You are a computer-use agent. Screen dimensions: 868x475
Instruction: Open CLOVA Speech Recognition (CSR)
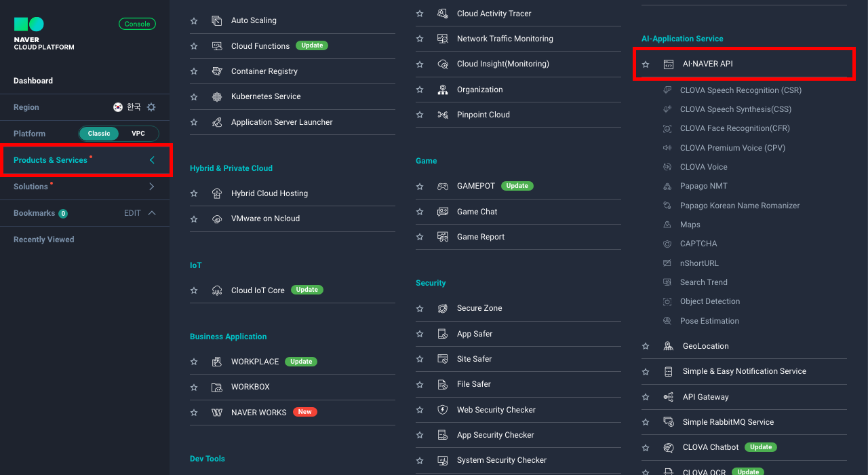tap(741, 90)
